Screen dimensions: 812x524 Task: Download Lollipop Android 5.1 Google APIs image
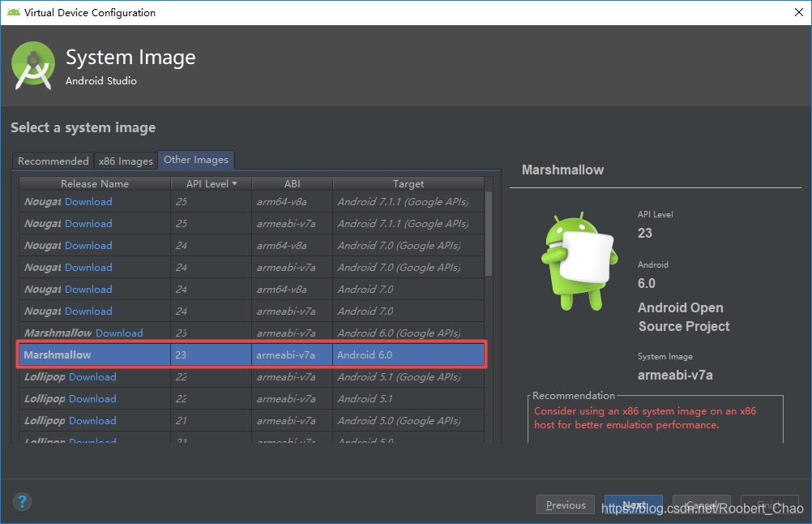(92, 377)
